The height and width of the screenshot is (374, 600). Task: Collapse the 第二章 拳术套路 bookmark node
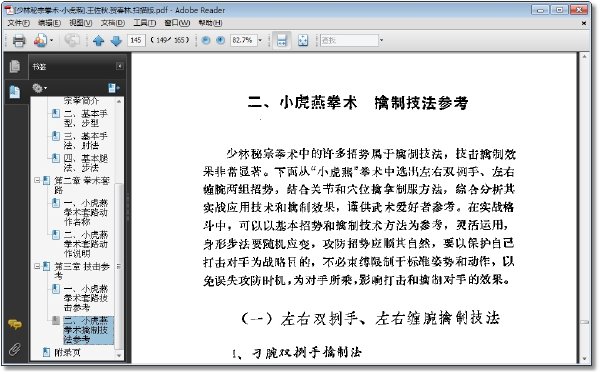37,180
